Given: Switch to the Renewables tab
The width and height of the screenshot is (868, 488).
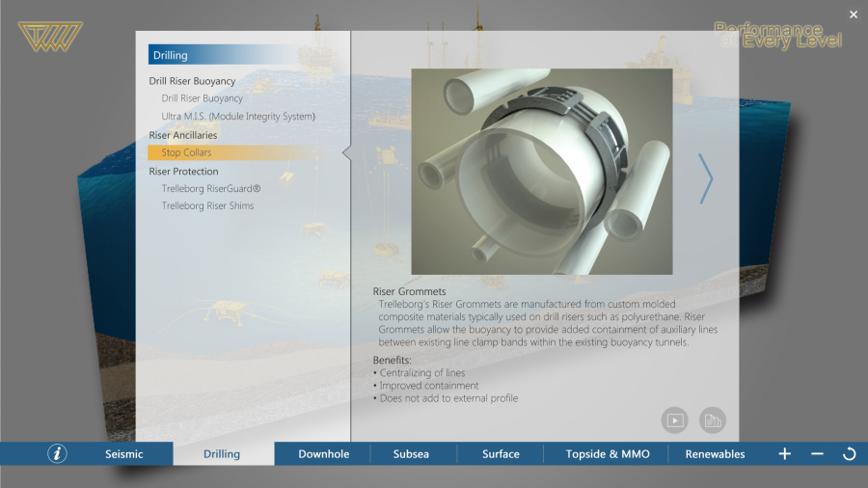Looking at the screenshot, I should (x=716, y=453).
